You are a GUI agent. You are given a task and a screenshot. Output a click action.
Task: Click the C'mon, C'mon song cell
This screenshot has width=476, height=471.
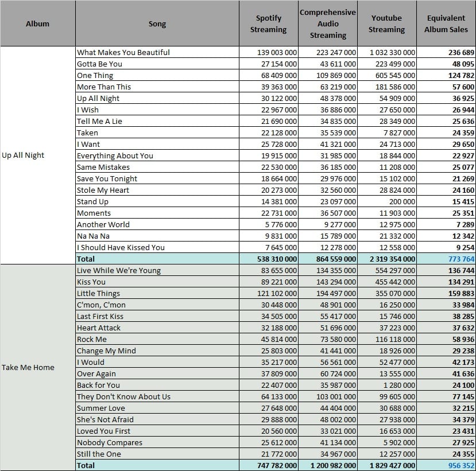click(157, 305)
